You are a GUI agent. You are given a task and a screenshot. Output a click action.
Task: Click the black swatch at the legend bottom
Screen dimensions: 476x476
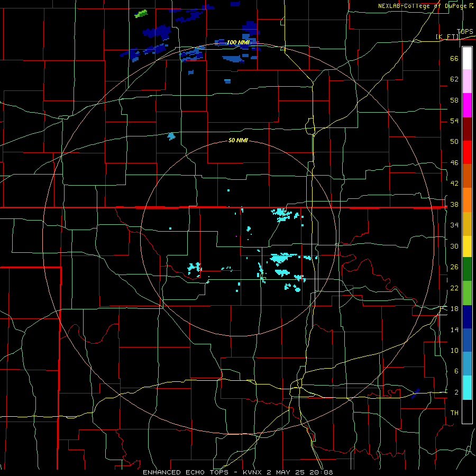(x=467, y=411)
